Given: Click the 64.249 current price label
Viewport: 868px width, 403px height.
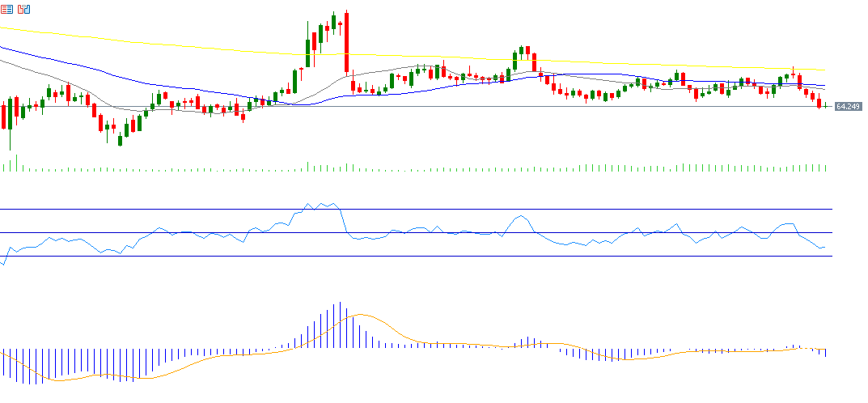Looking at the screenshot, I should [x=847, y=107].
